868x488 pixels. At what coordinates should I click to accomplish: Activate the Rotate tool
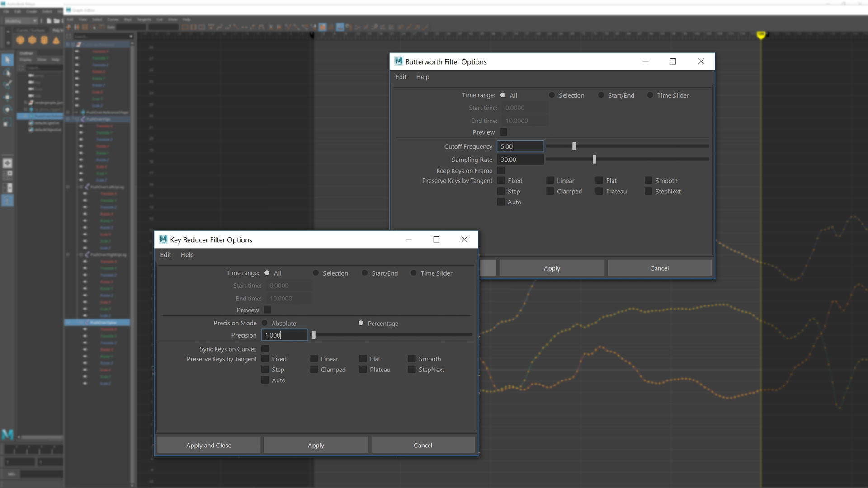[x=7, y=109]
